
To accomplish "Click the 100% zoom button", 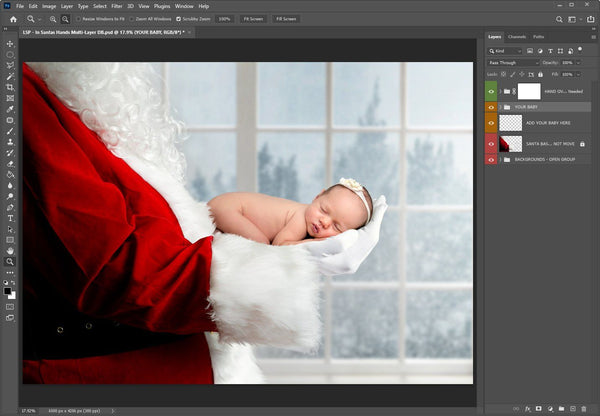I will (224, 18).
